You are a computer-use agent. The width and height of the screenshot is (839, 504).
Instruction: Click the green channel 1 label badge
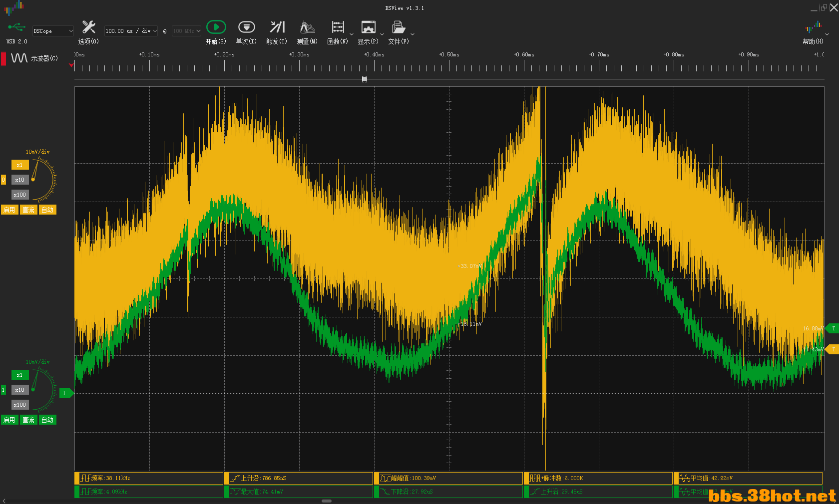pos(3,390)
